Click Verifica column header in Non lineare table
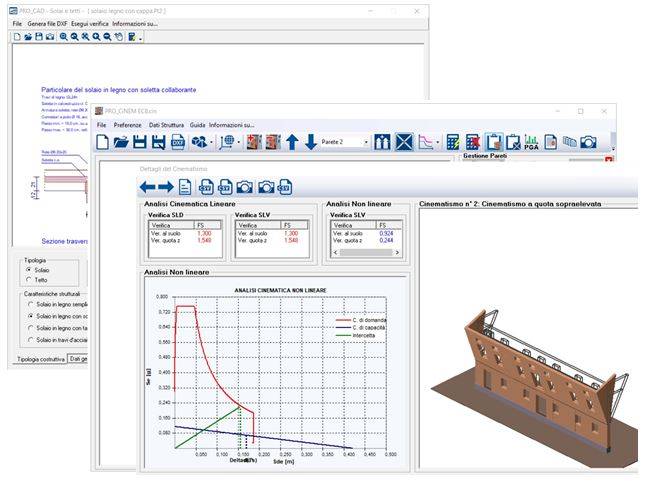Screen dimensions: 660x481 point(354,225)
